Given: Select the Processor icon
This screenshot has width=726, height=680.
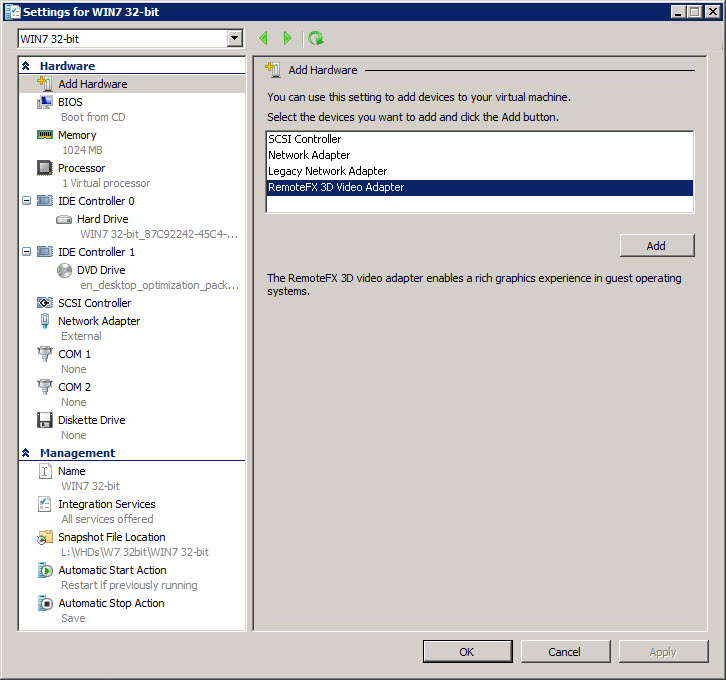Looking at the screenshot, I should pos(44,168).
